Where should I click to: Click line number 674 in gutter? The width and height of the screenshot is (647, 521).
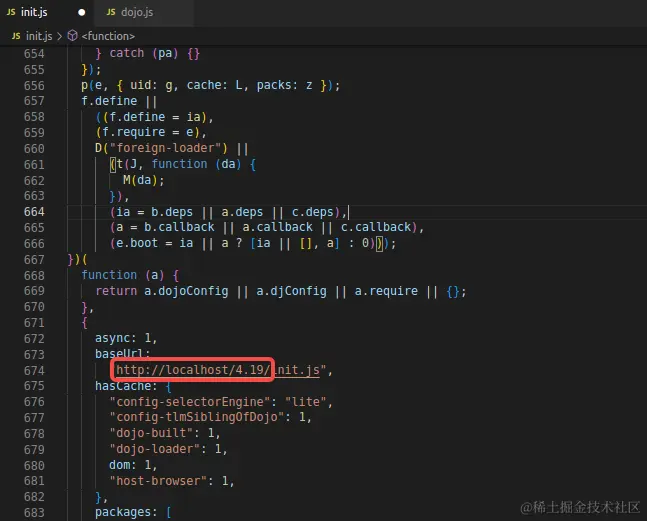point(34,371)
